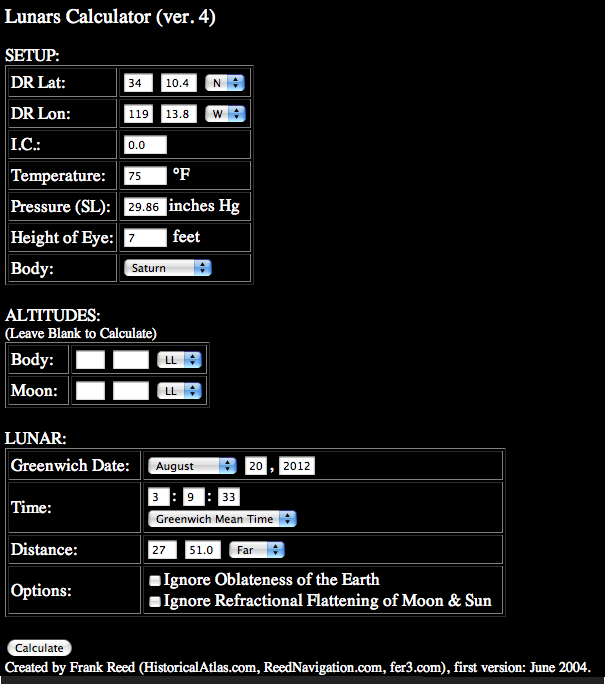
Task: Open the DR Lon W/E dropdown
Action: pos(225,114)
